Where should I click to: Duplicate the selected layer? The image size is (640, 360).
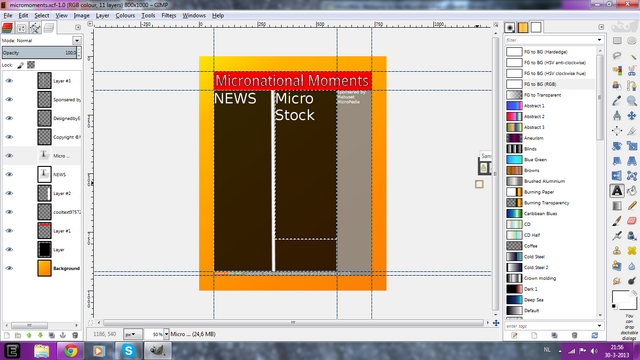pos(51,335)
